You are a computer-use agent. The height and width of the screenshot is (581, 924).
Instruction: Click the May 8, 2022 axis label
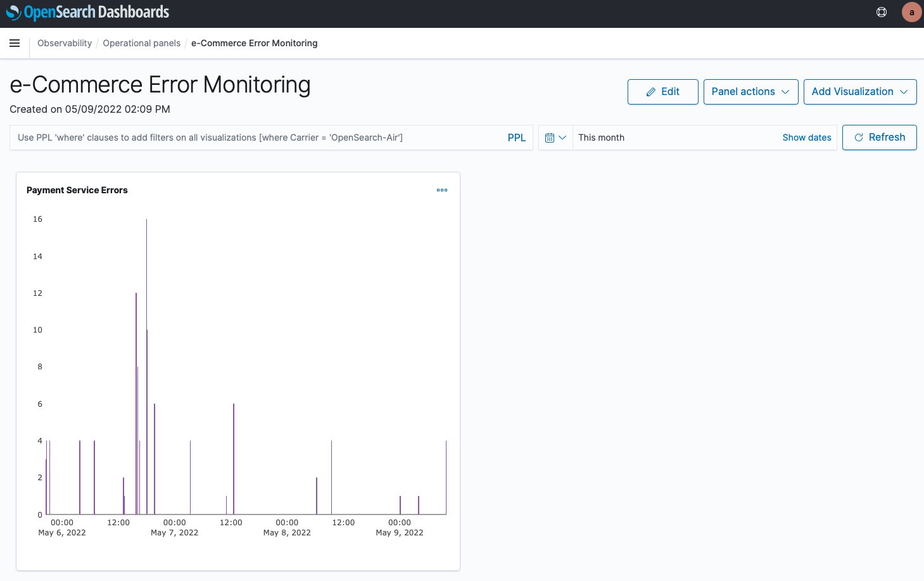287,533
